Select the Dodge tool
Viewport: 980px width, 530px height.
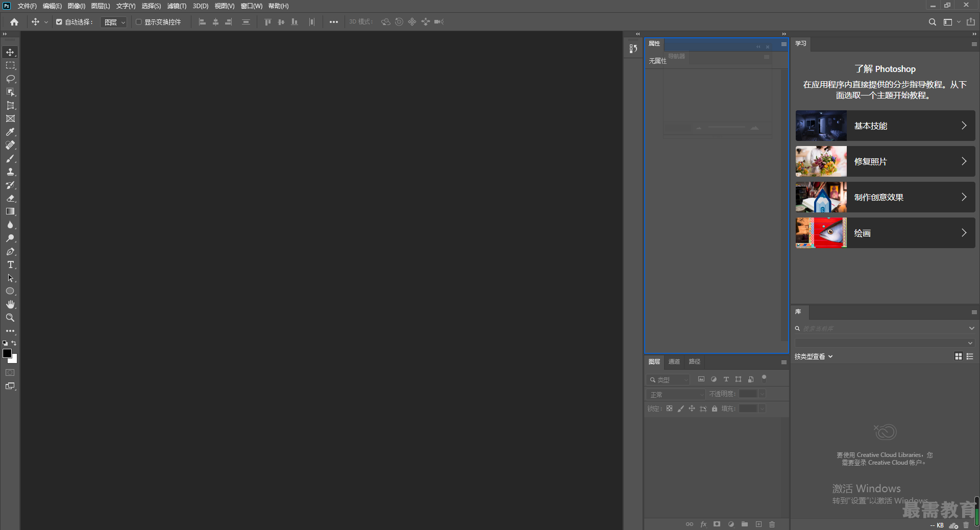[10, 238]
